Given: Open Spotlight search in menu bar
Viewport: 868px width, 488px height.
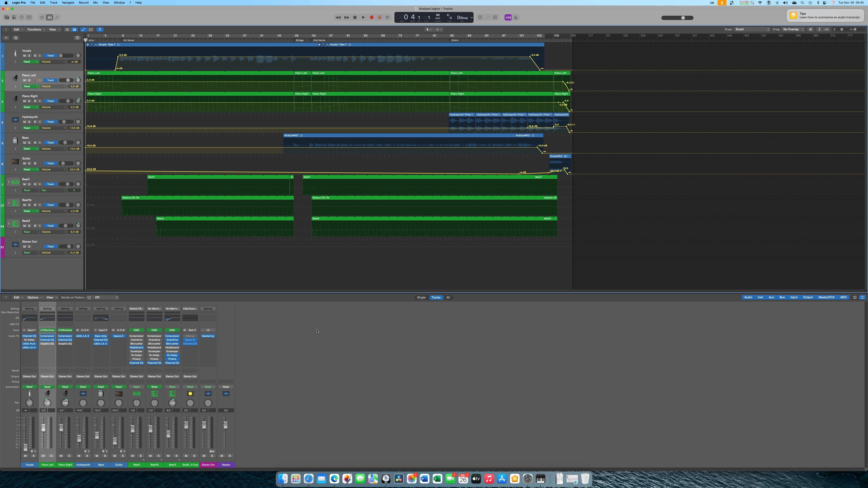Looking at the screenshot, I should pyautogui.click(x=802, y=3).
